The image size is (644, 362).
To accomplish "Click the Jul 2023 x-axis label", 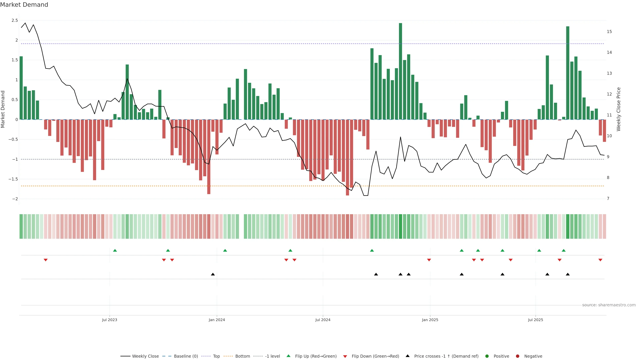I will (110, 320).
